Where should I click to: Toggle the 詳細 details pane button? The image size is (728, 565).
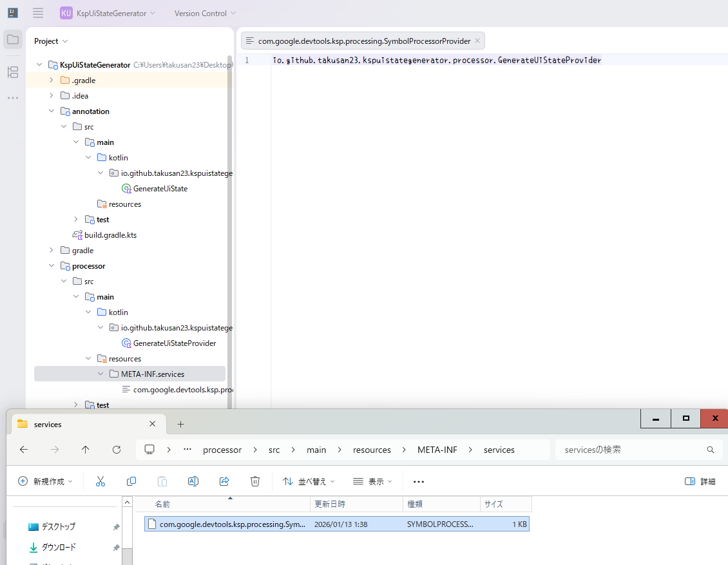click(700, 481)
